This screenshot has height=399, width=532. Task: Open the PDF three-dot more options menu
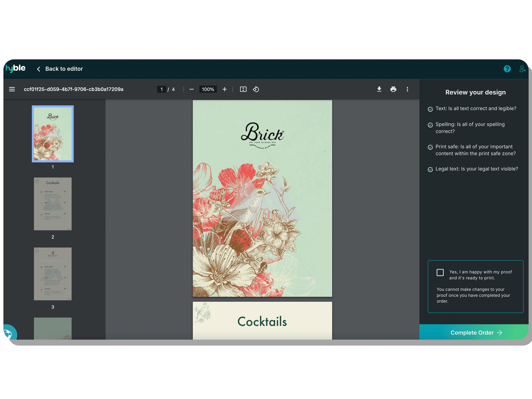(x=407, y=89)
